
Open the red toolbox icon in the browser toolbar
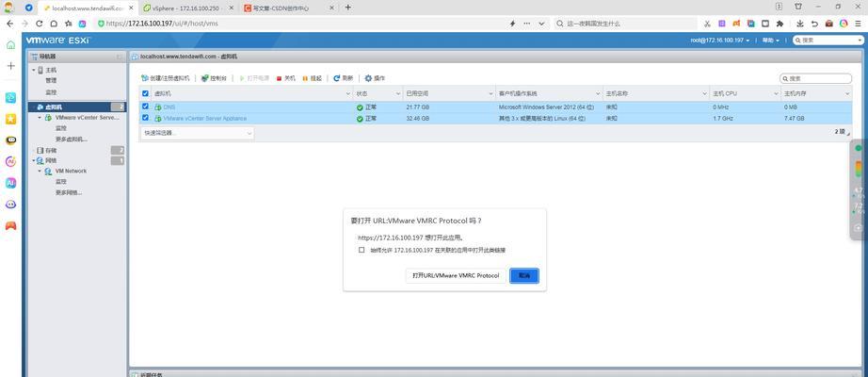828,24
